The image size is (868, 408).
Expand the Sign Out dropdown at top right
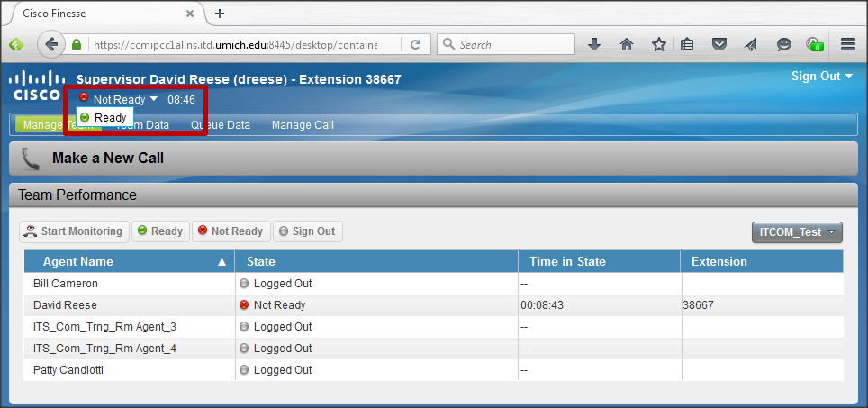822,76
